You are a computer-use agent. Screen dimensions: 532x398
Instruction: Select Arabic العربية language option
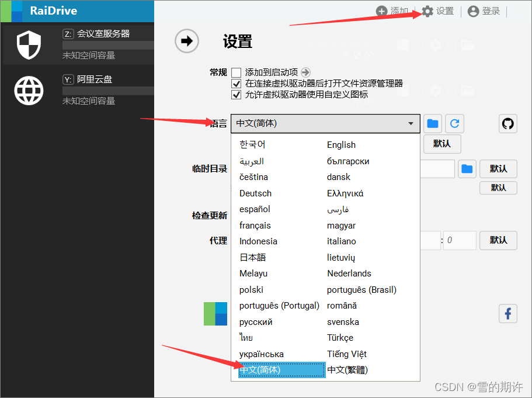click(x=252, y=161)
